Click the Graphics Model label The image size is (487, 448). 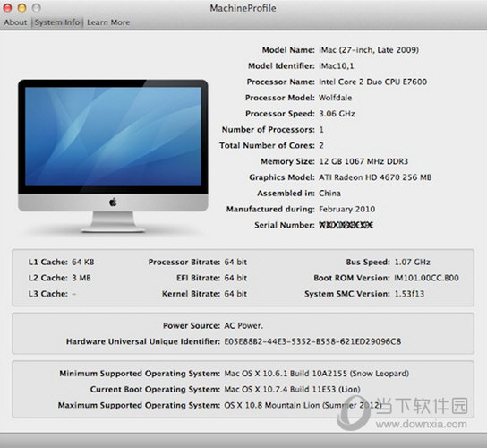(x=282, y=177)
